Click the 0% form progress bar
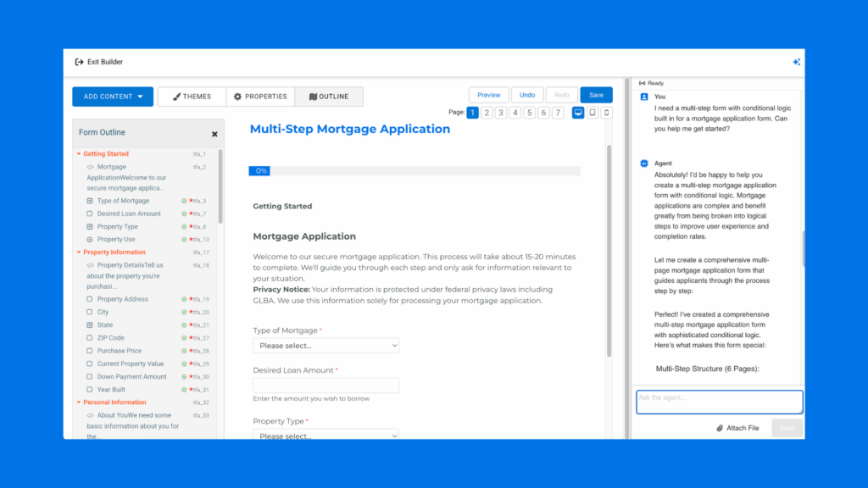 pos(415,171)
